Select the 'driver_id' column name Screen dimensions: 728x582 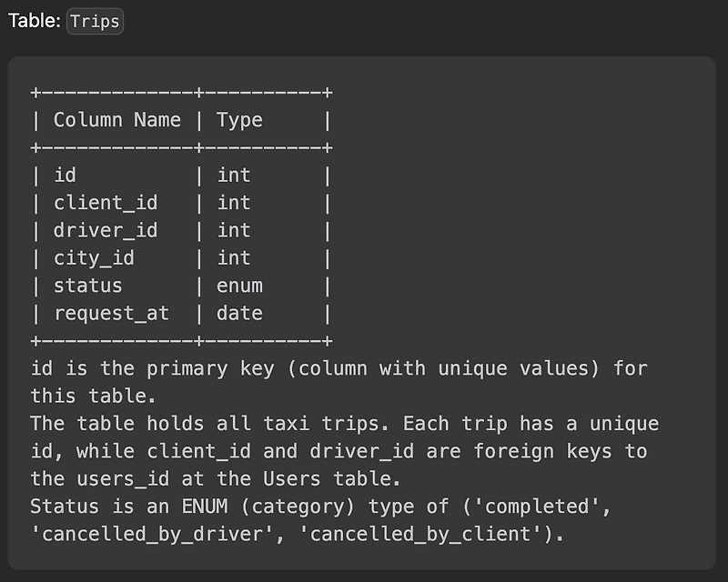[106, 230]
